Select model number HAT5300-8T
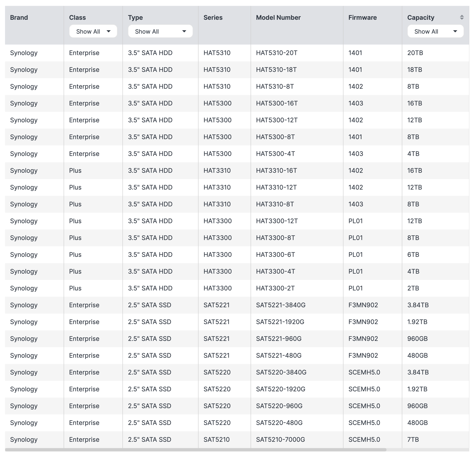This screenshot has height=459, width=476. (x=275, y=137)
